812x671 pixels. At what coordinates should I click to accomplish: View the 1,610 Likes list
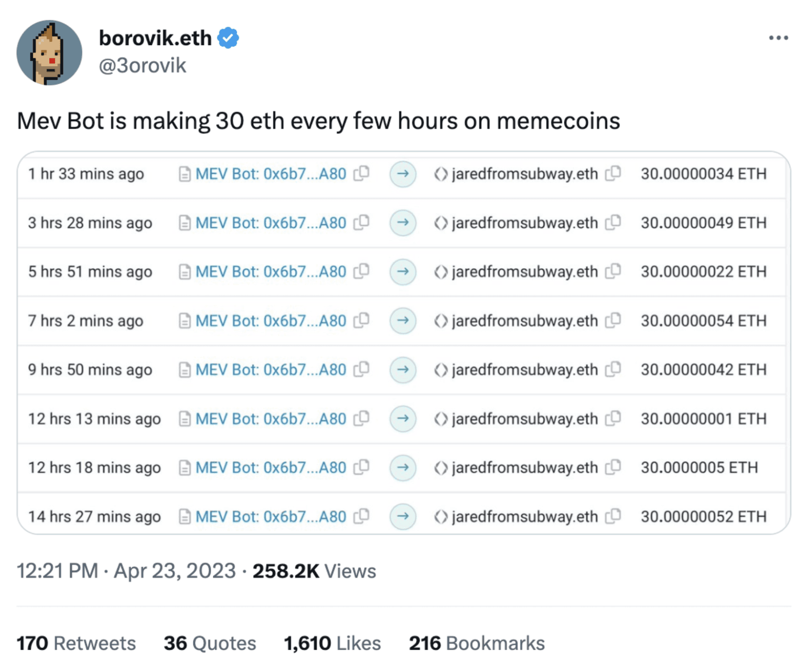[332, 643]
